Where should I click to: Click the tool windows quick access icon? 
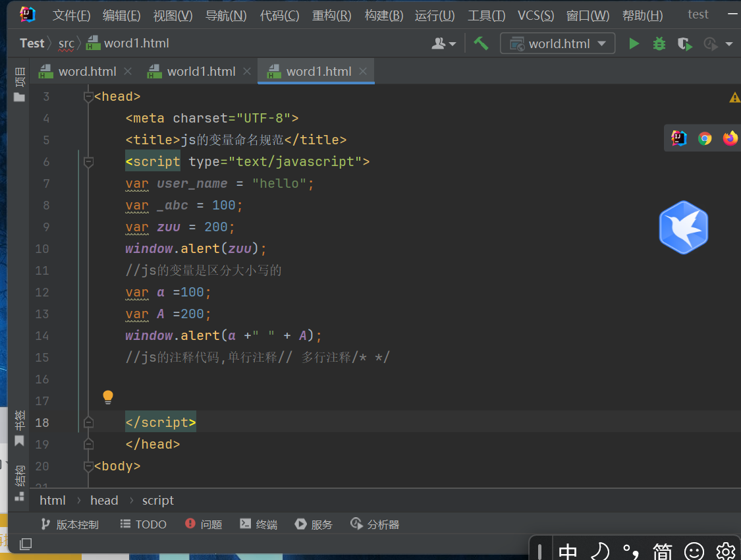tap(26, 544)
